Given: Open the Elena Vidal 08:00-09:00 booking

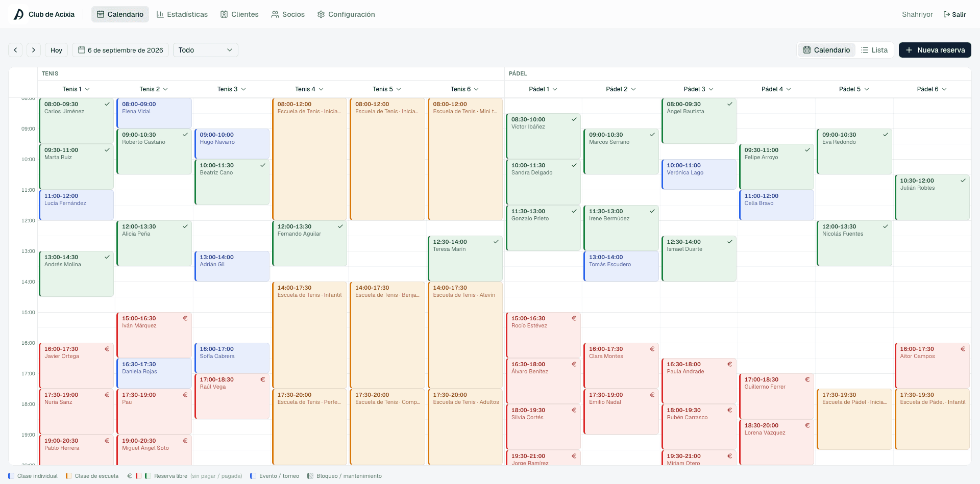Looking at the screenshot, I should click(154, 113).
